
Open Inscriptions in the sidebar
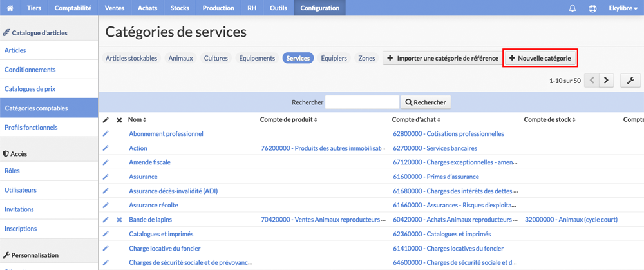tap(49, 229)
